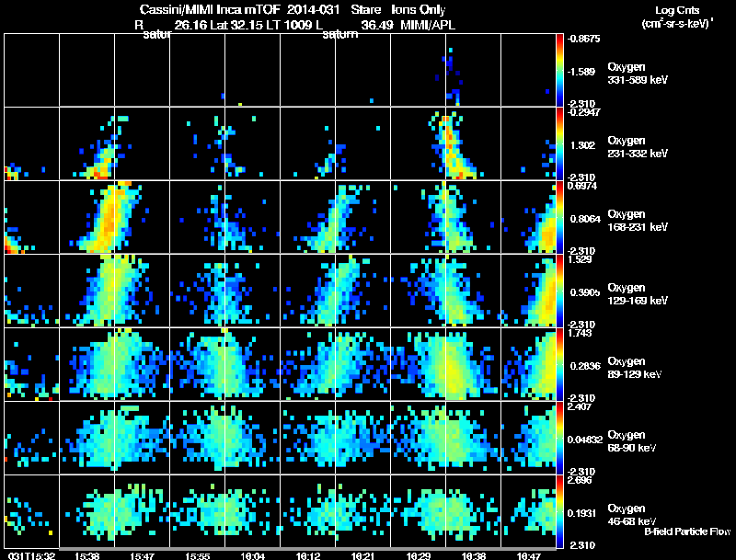
Task: Click the 'Oxygen 129-169 keV' row label
Action: (638, 294)
